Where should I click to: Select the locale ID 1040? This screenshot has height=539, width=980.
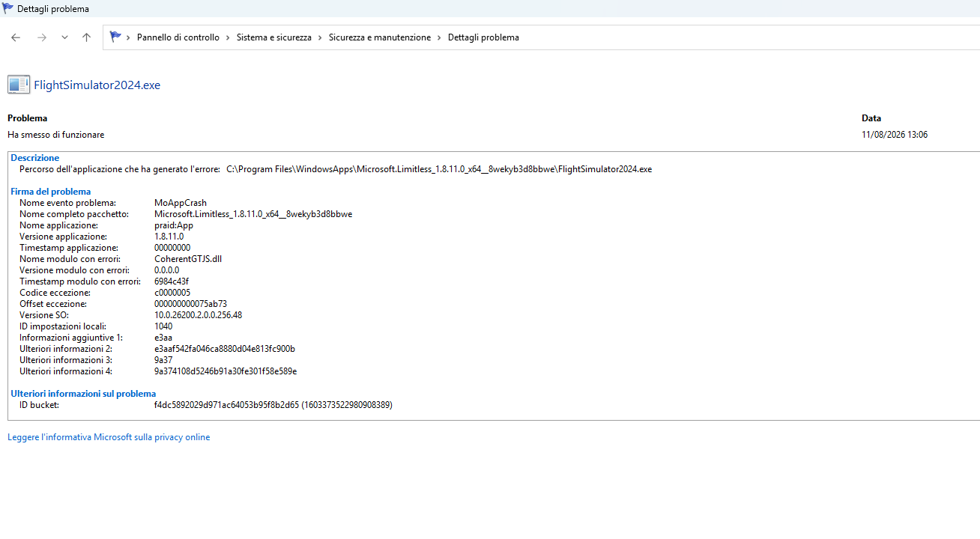coord(163,326)
